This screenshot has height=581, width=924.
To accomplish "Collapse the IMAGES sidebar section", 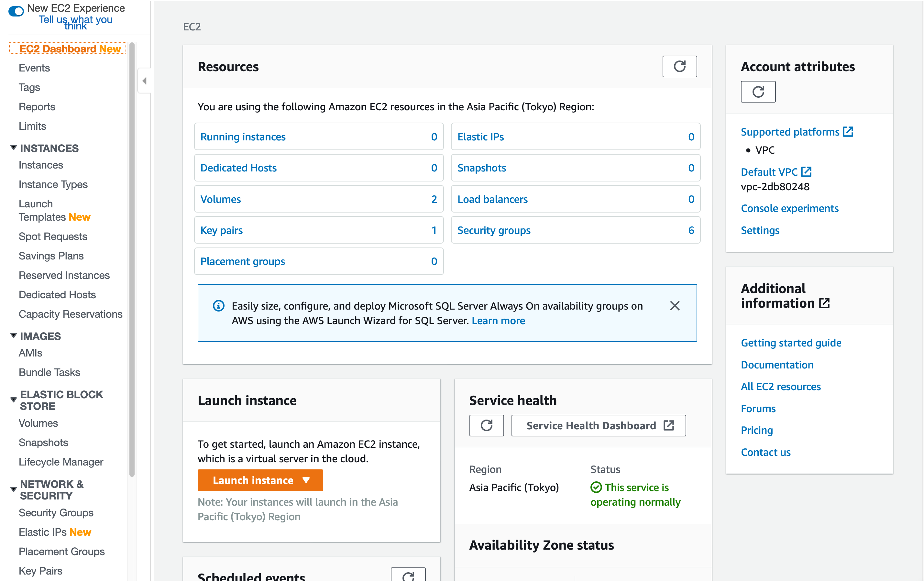I will pos(14,336).
